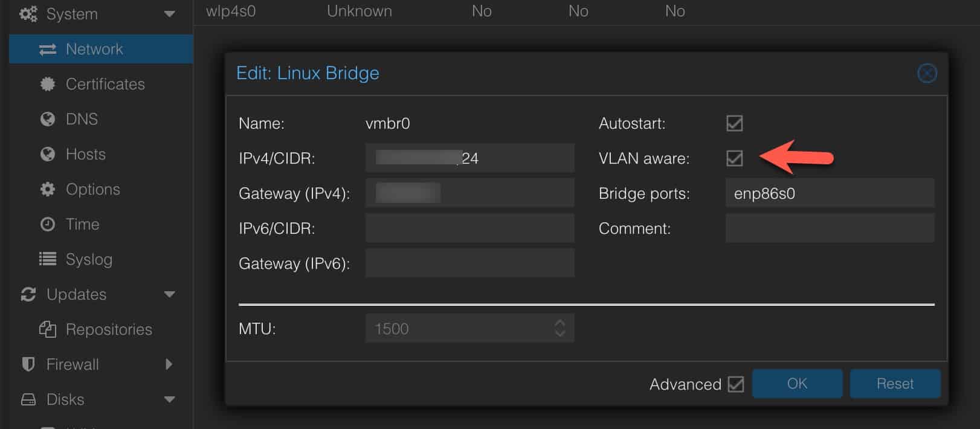Image resolution: width=980 pixels, height=429 pixels.
Task: Click the Bridge ports input field
Action: click(x=829, y=193)
